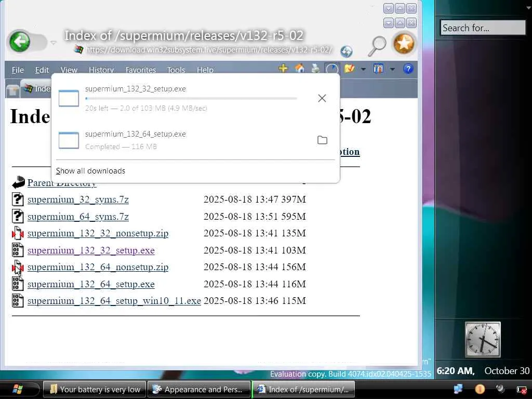The width and height of the screenshot is (532, 399).
Task: Select the Index page tab
Action: point(36,89)
